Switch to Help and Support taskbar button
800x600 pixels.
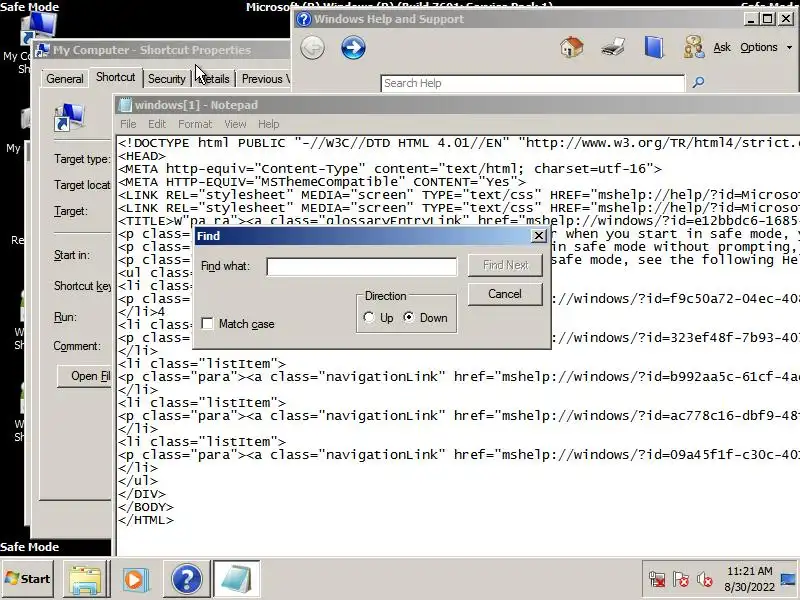[x=187, y=579]
